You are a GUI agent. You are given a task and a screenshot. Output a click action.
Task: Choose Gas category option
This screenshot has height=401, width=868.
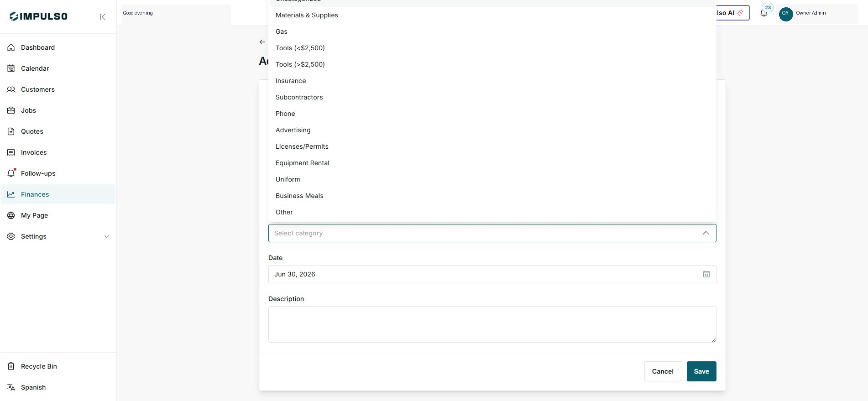[x=492, y=31]
